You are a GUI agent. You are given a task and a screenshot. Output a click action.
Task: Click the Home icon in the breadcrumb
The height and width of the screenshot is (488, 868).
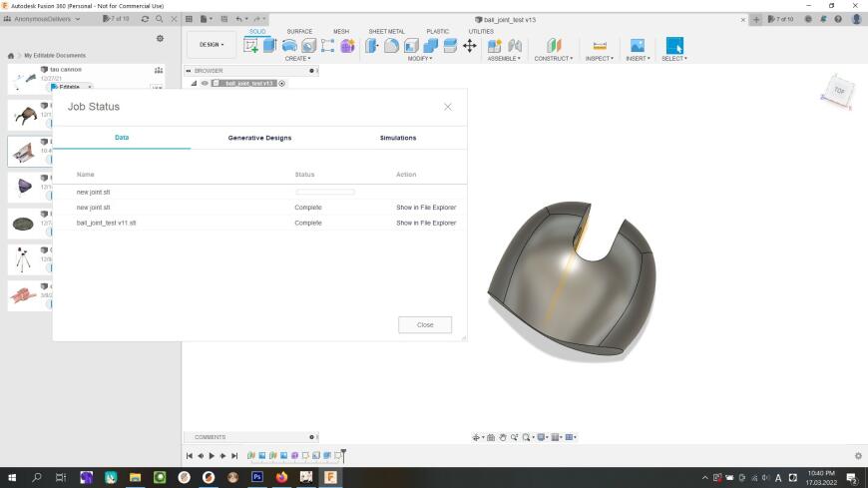click(11, 56)
